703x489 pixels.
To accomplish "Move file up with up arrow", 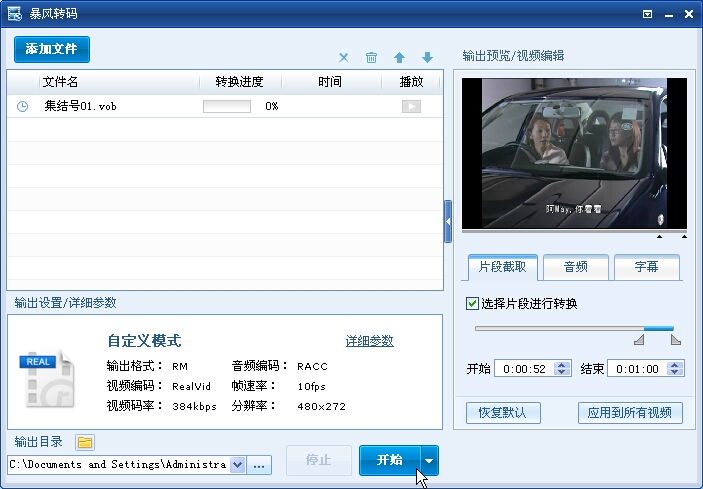I will tap(399, 58).
